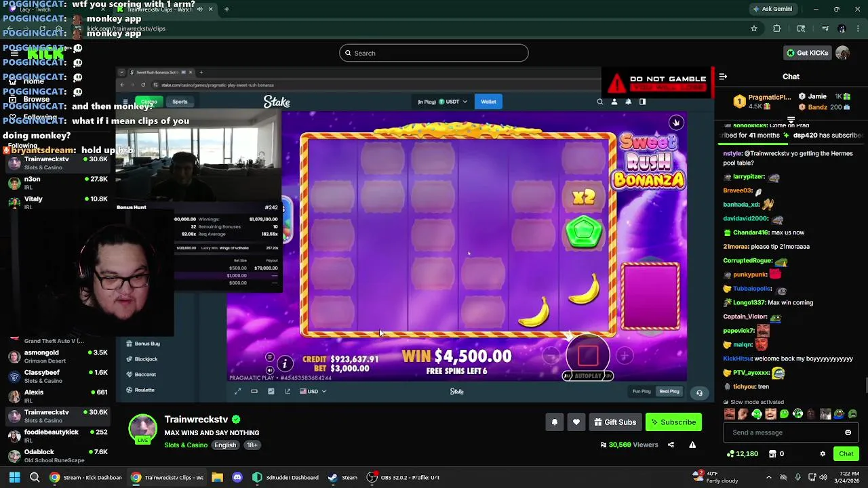868x488 pixels.
Task: Open live stats chart icon
Action: pos(271,391)
